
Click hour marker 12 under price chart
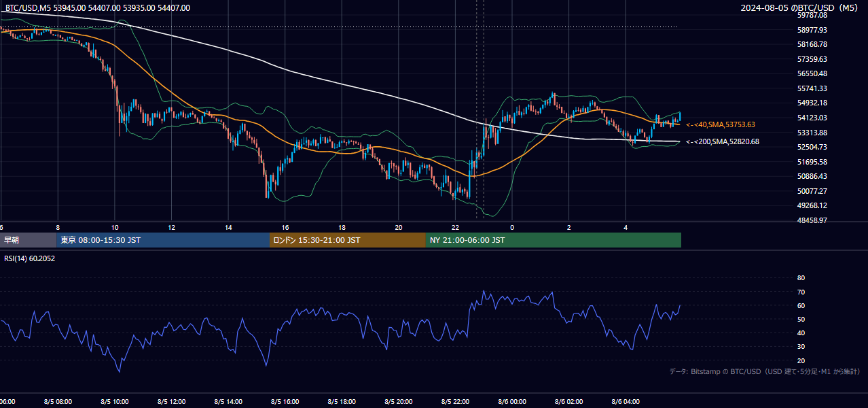[x=171, y=227]
